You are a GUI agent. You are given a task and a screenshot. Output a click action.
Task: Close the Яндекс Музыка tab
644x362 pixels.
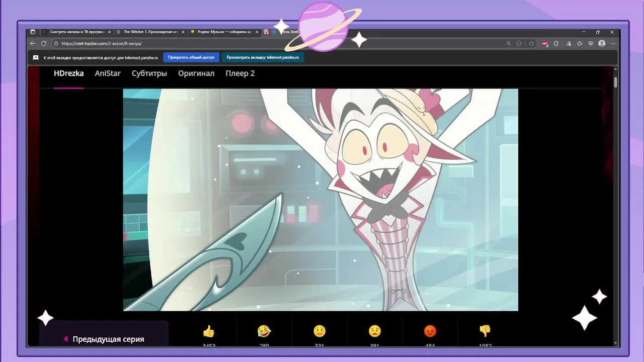[257, 32]
